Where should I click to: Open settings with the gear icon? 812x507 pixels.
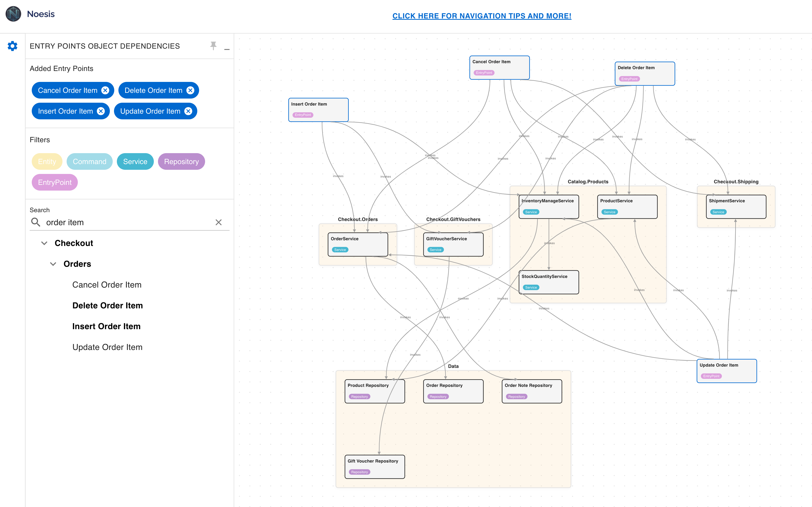click(12, 46)
